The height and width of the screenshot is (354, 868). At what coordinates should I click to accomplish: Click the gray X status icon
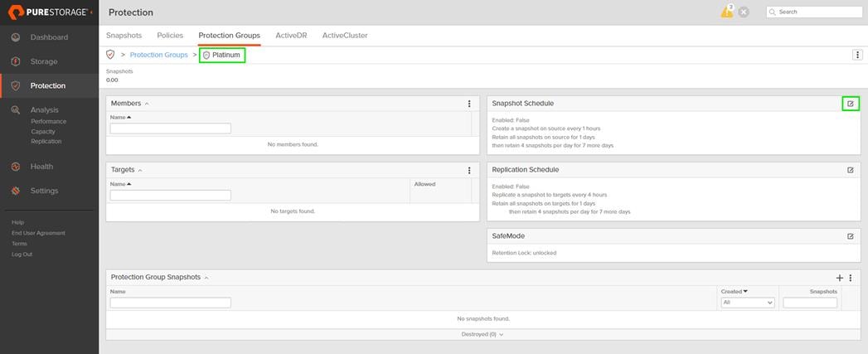pyautogui.click(x=744, y=12)
